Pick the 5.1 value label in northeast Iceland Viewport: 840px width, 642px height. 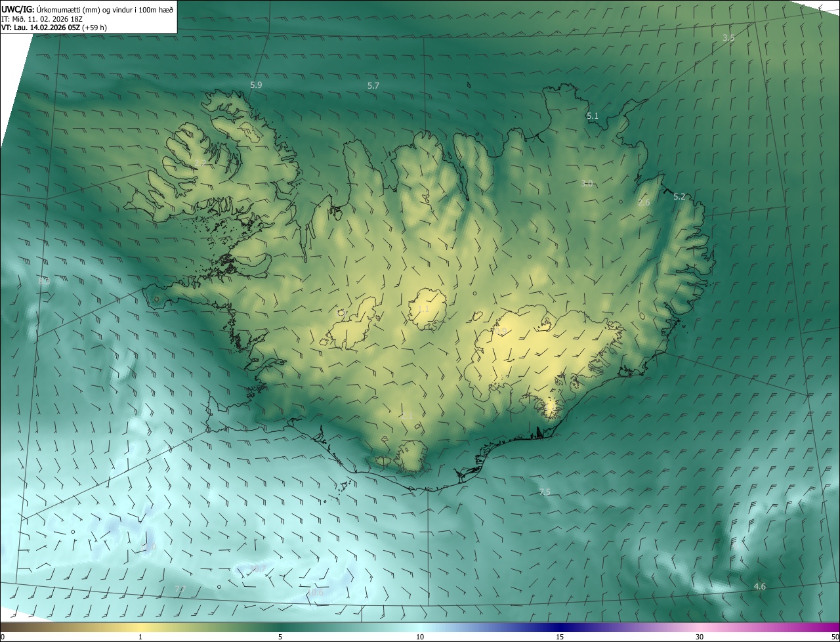click(x=593, y=116)
